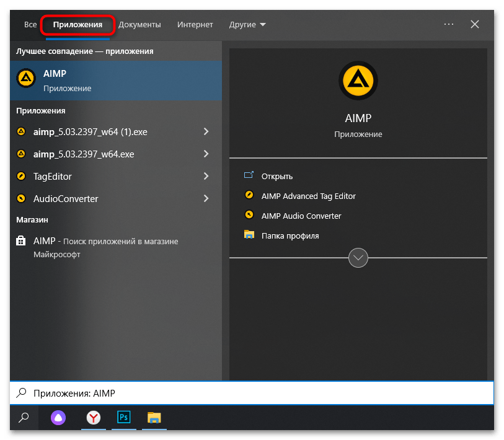Image resolution: width=504 pixels, height=440 pixels.
Task: Open the Папка профиля folder
Action: pos(290,235)
